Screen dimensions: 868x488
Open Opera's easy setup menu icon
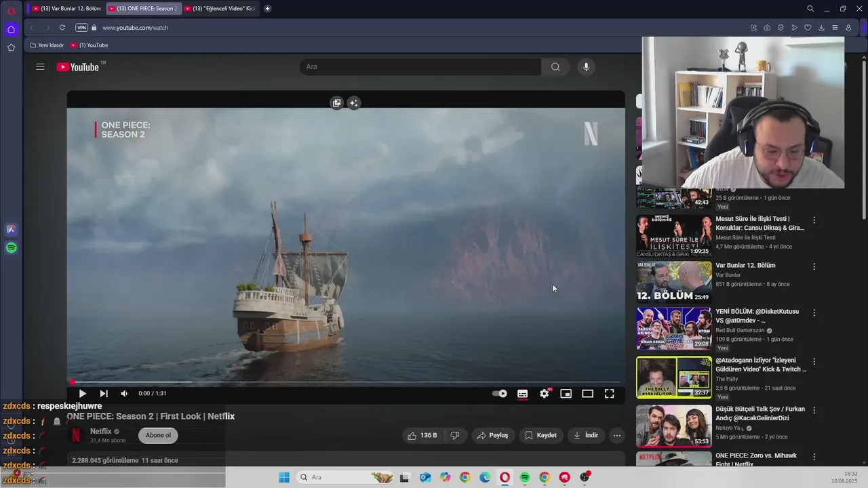[x=835, y=28]
